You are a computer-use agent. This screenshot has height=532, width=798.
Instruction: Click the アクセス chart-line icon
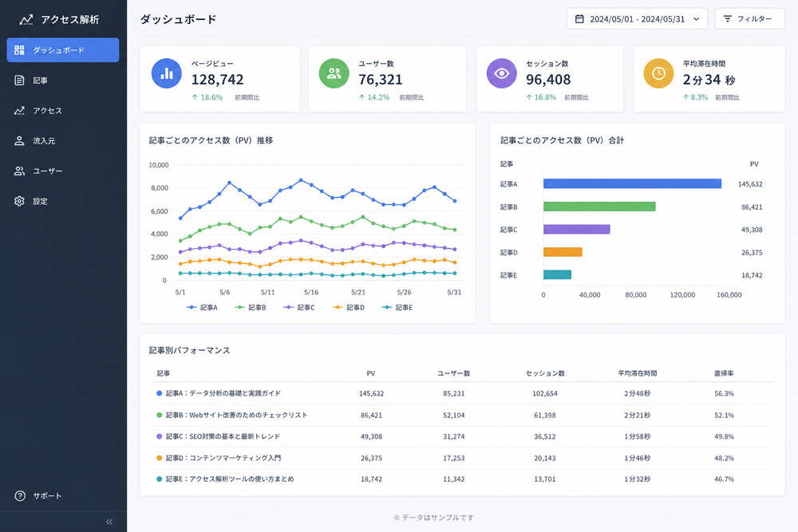click(x=19, y=110)
